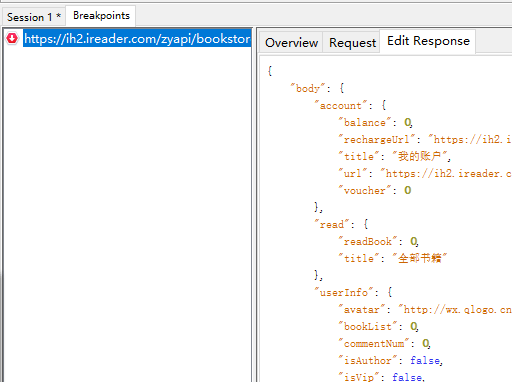Click the "bookList" value line
Image resolution: width=512 pixels, height=382 pixels.
(x=379, y=326)
